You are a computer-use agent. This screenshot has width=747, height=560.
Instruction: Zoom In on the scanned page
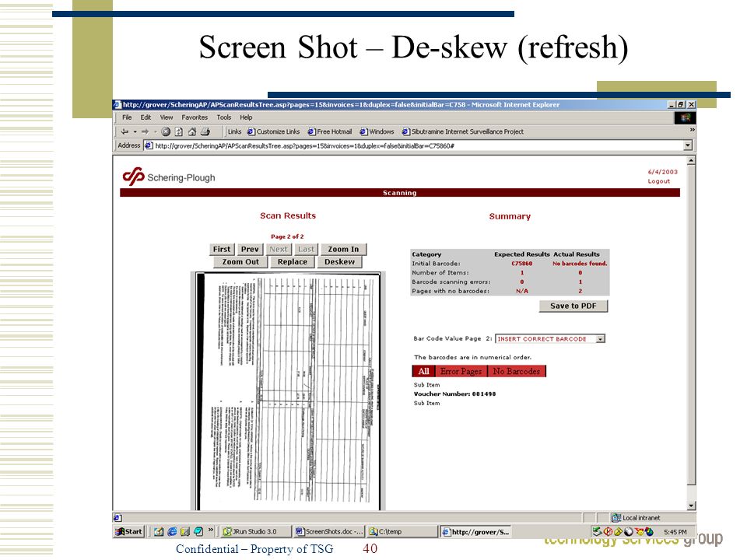pos(343,250)
